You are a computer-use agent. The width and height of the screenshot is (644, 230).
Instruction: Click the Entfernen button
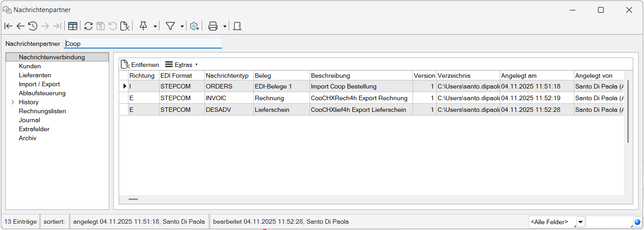point(140,65)
